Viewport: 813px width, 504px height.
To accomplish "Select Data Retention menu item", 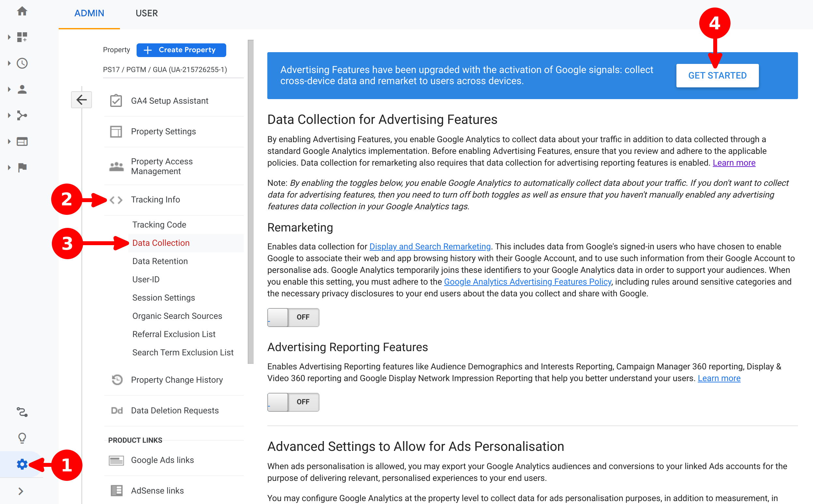I will coord(160,261).
